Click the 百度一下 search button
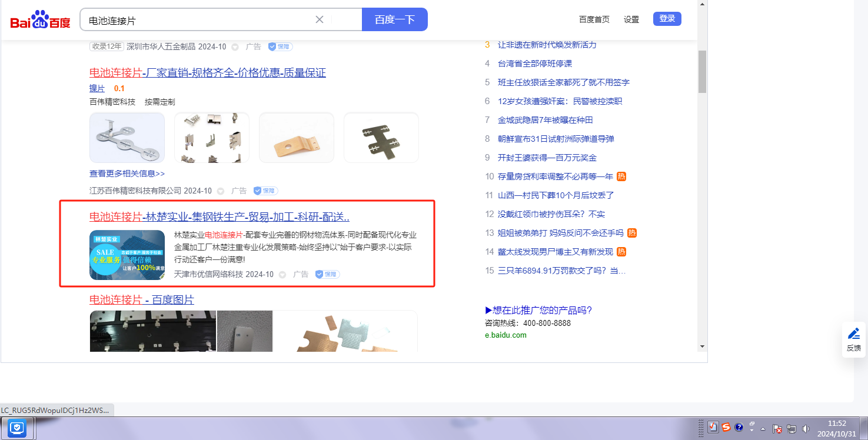The height and width of the screenshot is (440, 868). pyautogui.click(x=395, y=19)
